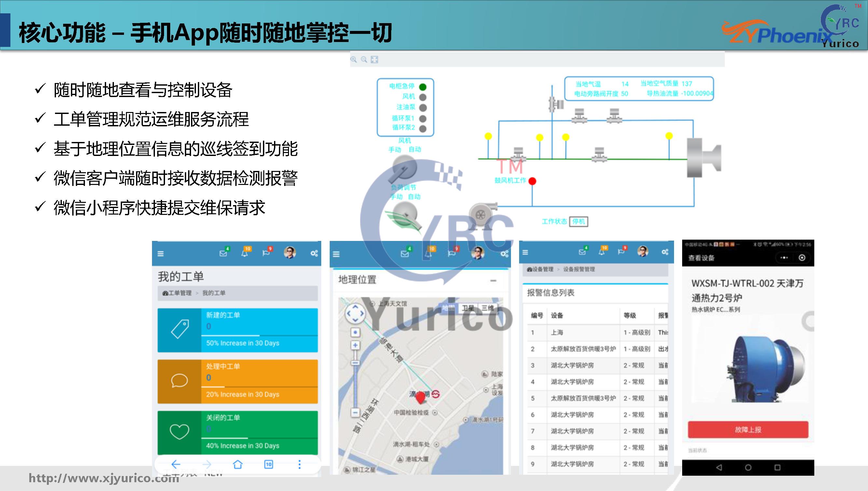Click the 当地空气质量 137 reading
This screenshot has height=491, width=868.
coord(666,84)
